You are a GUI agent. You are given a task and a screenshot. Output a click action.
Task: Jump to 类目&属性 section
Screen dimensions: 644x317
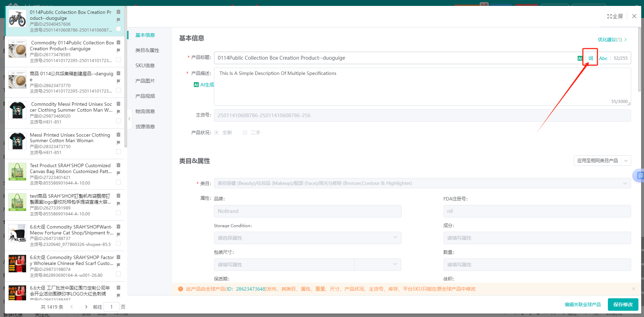point(147,50)
